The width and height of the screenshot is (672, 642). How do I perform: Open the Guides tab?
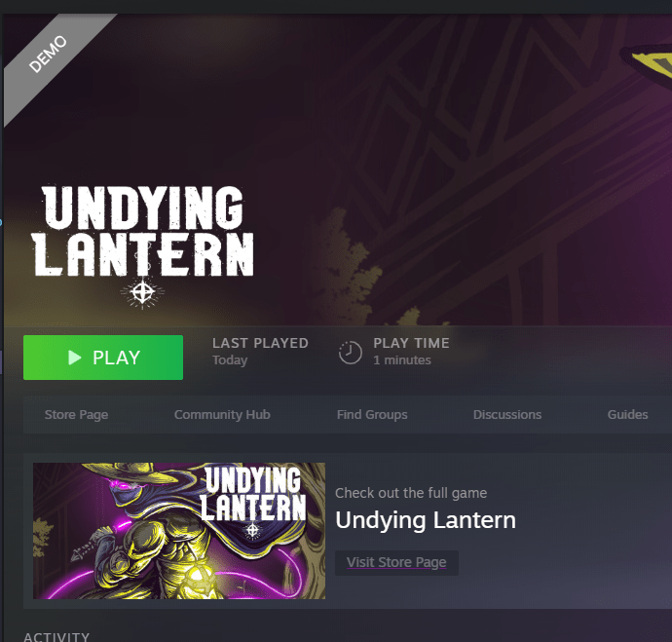tap(627, 414)
